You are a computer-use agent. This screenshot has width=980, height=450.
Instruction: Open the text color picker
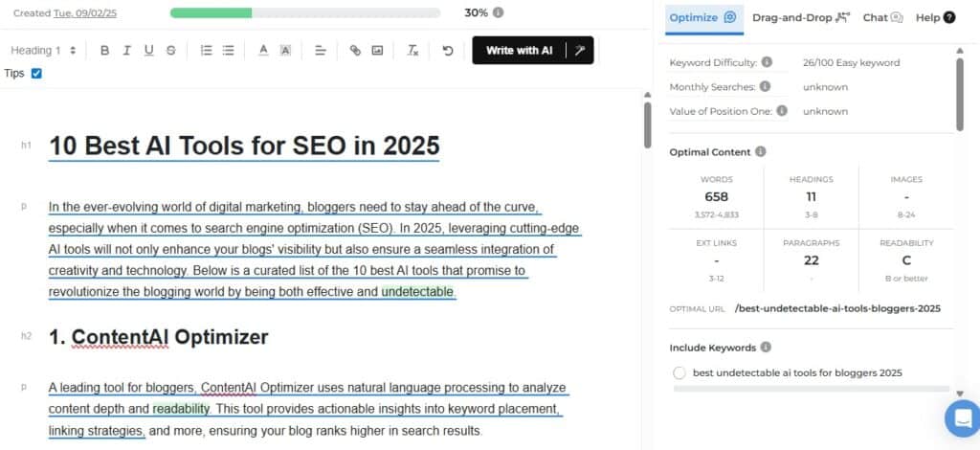(x=263, y=51)
